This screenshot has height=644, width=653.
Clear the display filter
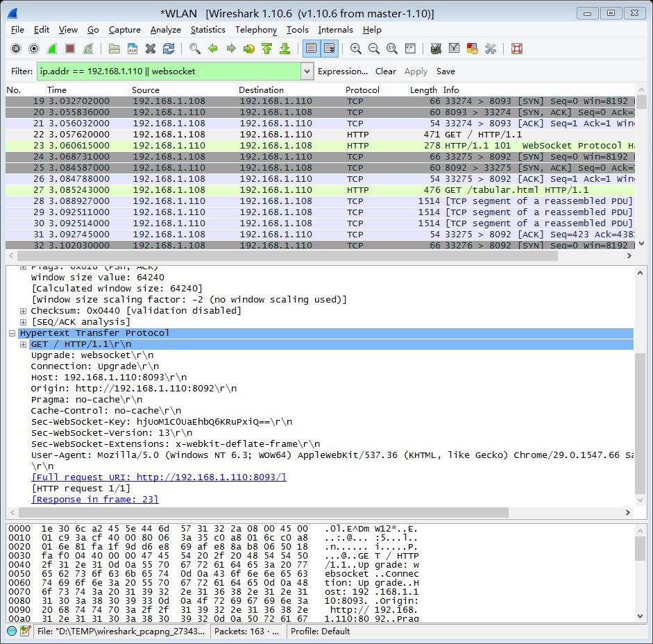point(385,71)
